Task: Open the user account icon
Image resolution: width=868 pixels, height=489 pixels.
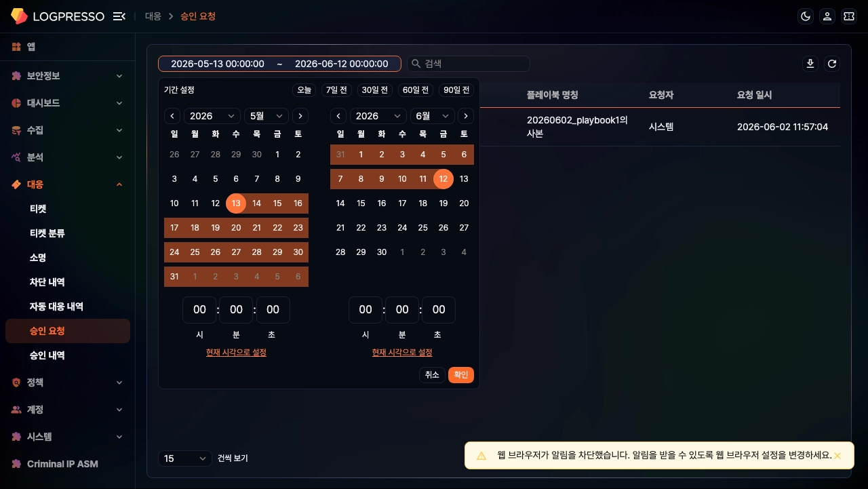Action: pos(827,16)
